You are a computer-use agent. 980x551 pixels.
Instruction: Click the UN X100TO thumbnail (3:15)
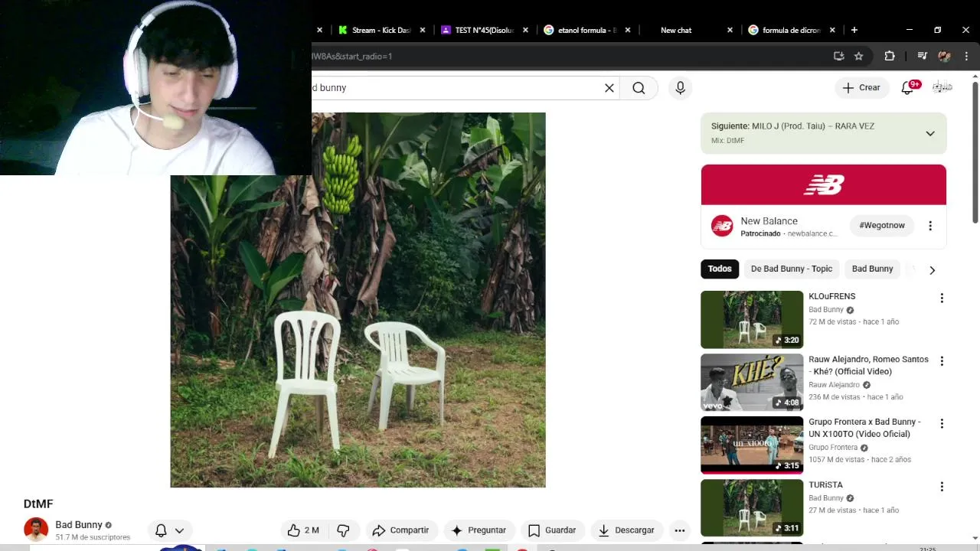coord(752,445)
